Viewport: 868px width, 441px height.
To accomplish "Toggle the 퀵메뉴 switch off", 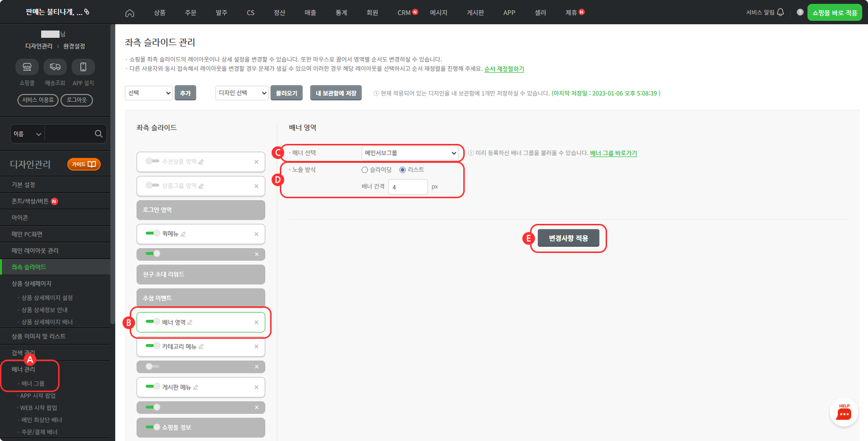I will coord(152,233).
